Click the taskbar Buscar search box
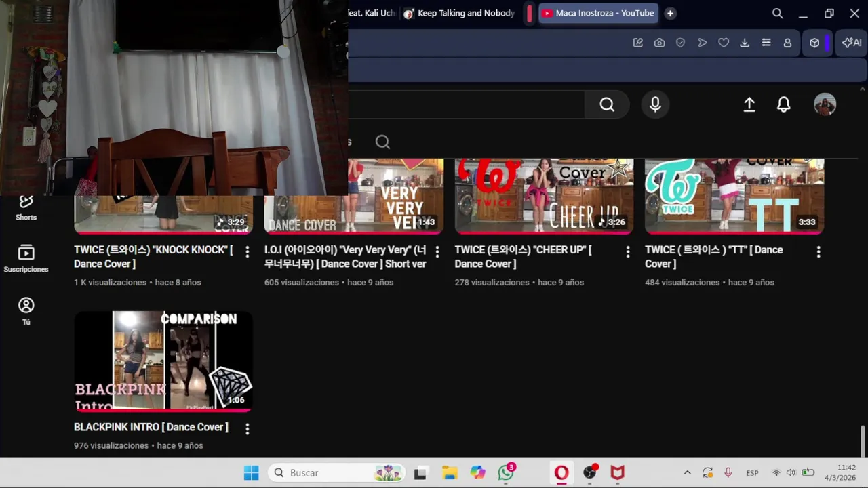The image size is (868, 488). [337, 472]
